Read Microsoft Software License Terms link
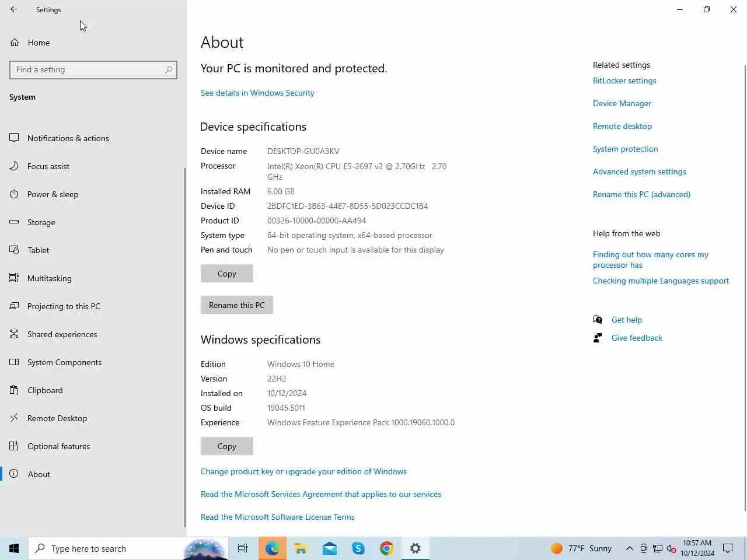This screenshot has height=560, width=747. (x=278, y=517)
